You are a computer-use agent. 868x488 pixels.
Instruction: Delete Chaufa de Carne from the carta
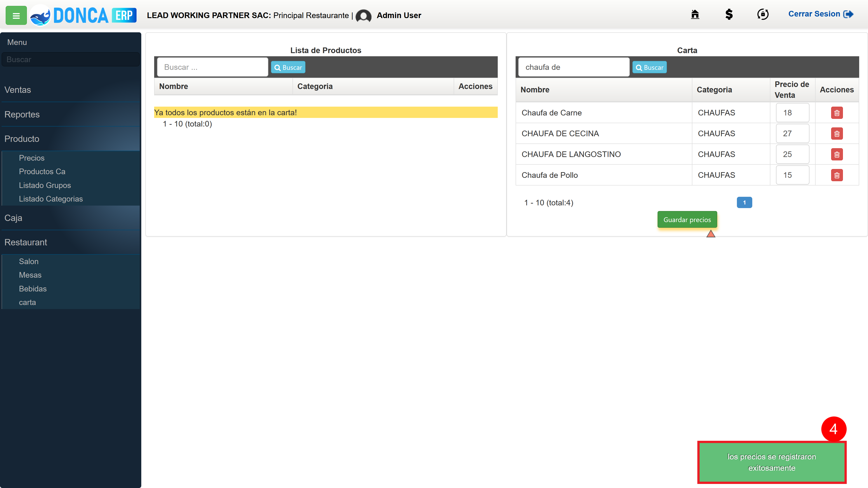pos(837,113)
